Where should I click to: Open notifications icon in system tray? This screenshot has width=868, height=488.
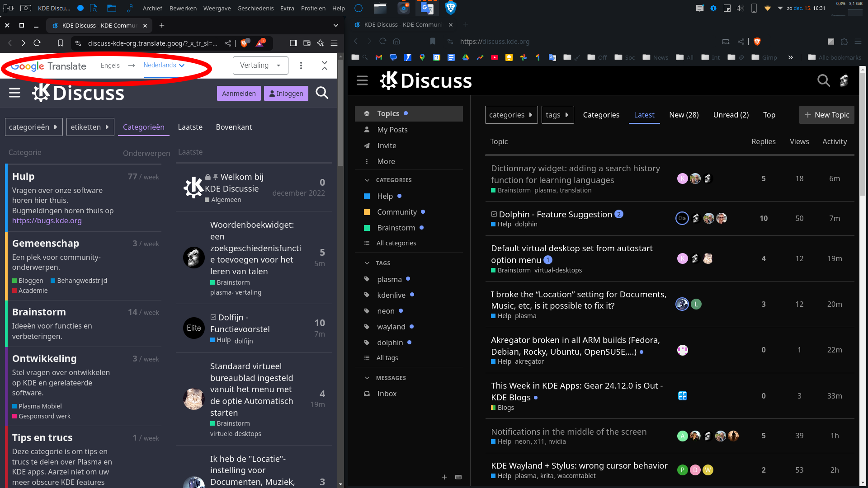pyautogui.click(x=700, y=8)
